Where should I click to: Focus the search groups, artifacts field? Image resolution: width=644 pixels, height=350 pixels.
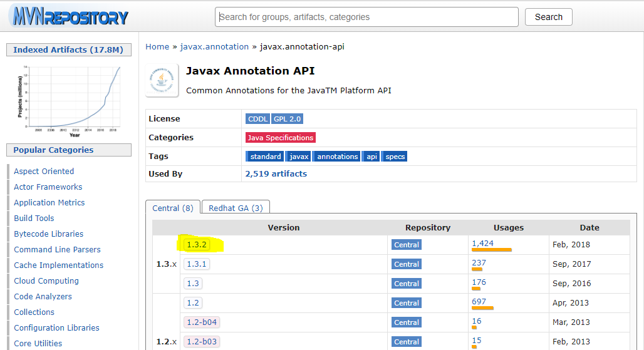pos(366,17)
